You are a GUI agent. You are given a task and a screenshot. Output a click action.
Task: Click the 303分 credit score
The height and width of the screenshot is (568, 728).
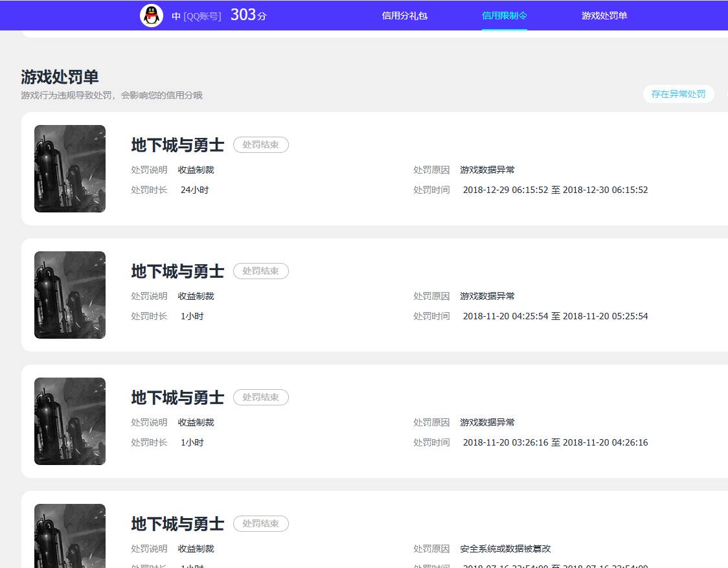pyautogui.click(x=248, y=16)
